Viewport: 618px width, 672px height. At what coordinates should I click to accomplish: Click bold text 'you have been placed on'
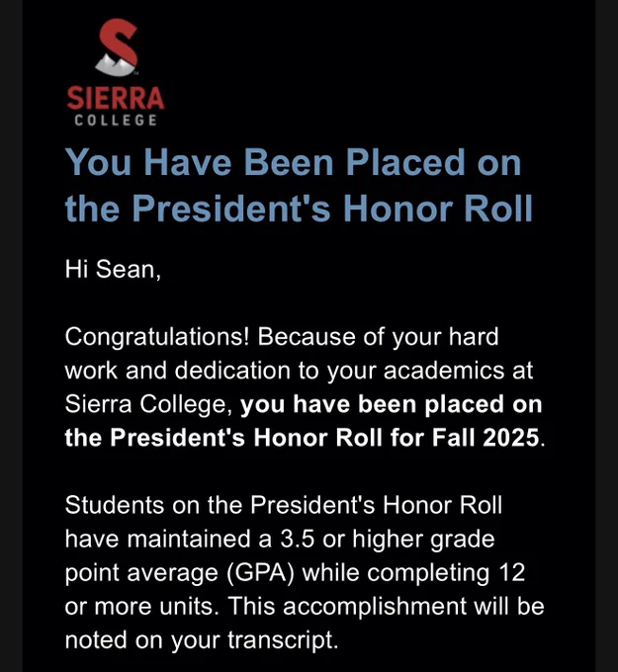392,404
